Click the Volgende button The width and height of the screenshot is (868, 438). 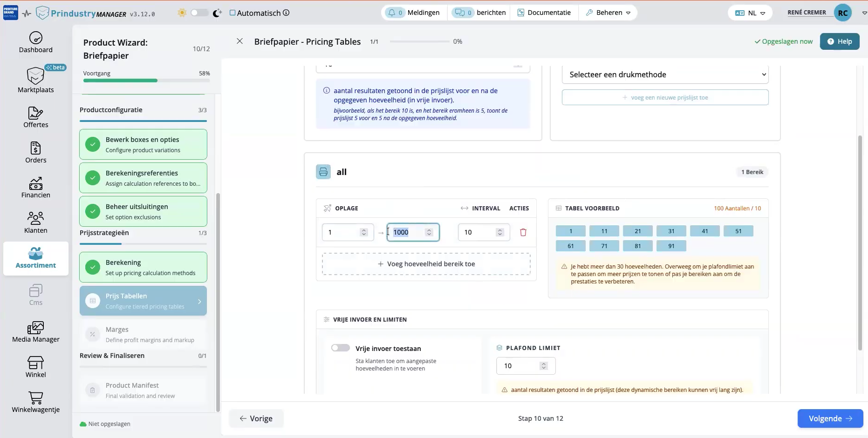click(x=830, y=418)
